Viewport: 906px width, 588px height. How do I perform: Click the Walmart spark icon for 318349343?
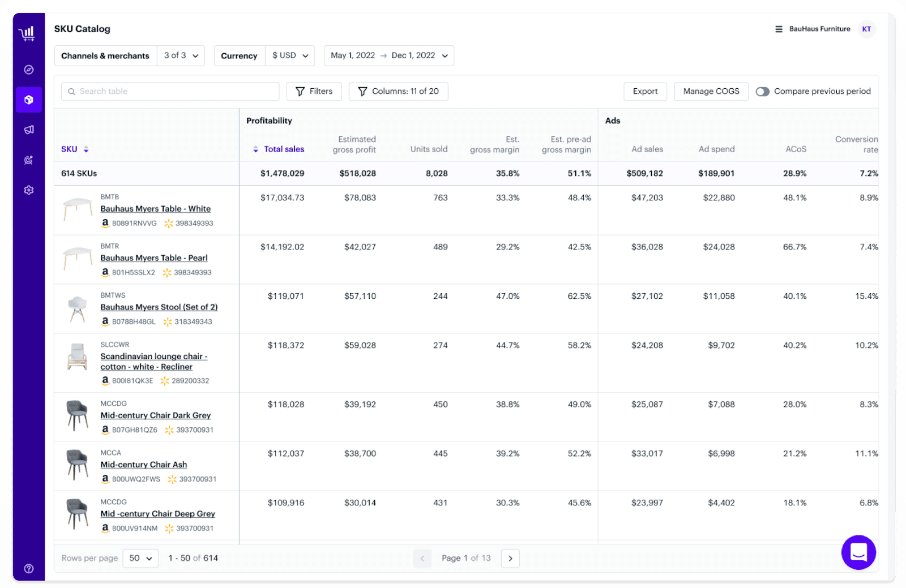click(168, 321)
